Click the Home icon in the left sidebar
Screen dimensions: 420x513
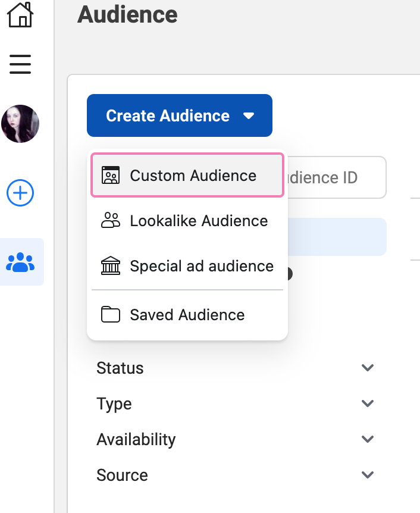(x=20, y=13)
